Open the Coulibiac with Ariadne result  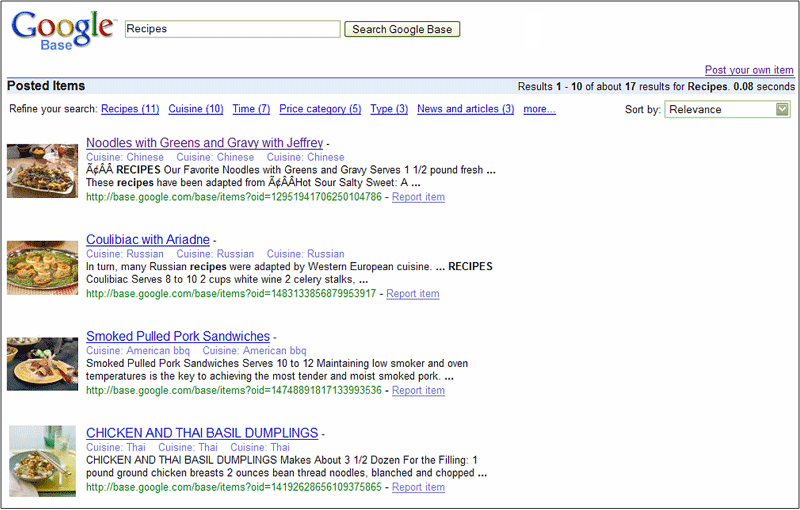click(x=148, y=239)
